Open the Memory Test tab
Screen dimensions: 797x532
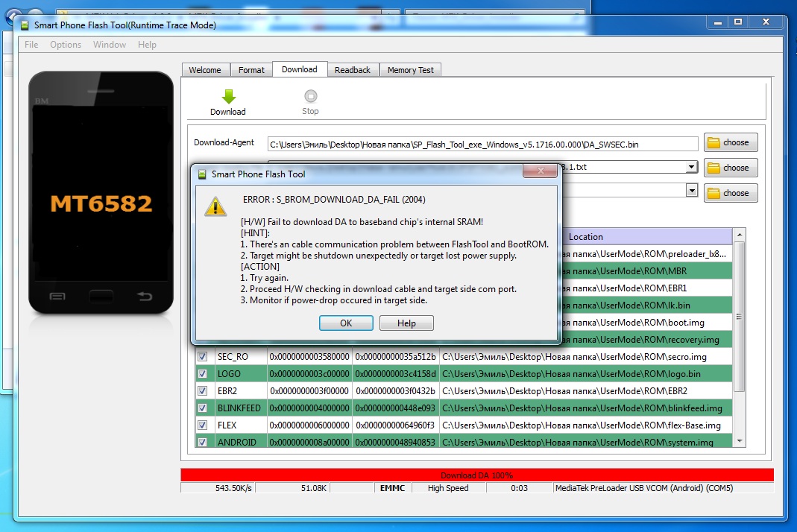[411, 70]
